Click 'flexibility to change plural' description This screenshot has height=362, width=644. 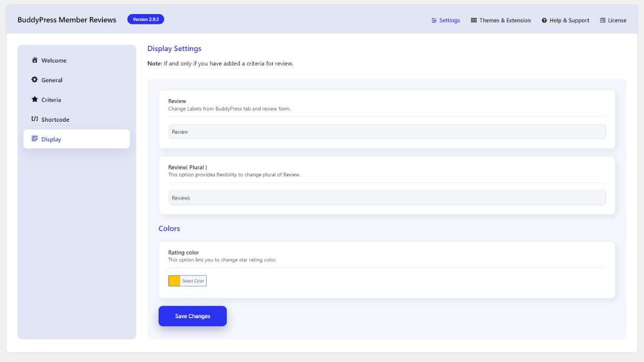pos(234,174)
